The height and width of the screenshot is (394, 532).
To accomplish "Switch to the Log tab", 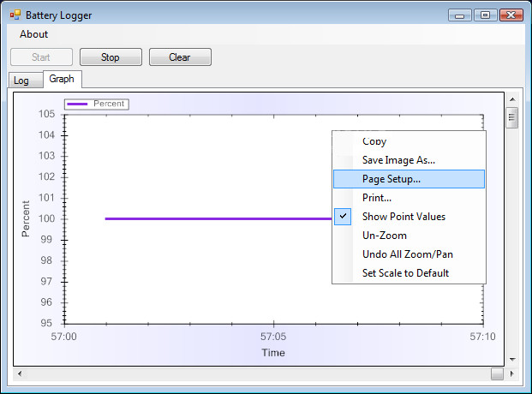I will click(26, 81).
